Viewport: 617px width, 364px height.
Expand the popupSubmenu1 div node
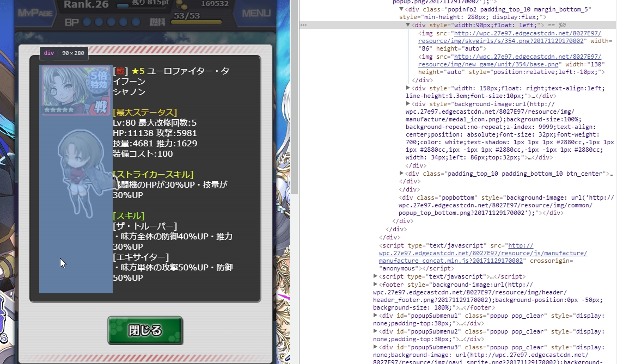[x=375, y=316]
